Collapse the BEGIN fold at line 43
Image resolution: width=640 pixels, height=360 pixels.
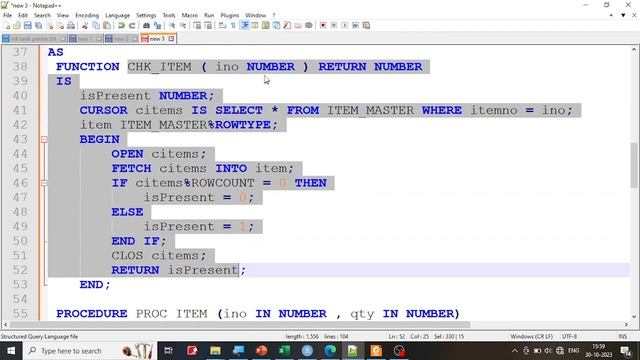(x=44, y=139)
